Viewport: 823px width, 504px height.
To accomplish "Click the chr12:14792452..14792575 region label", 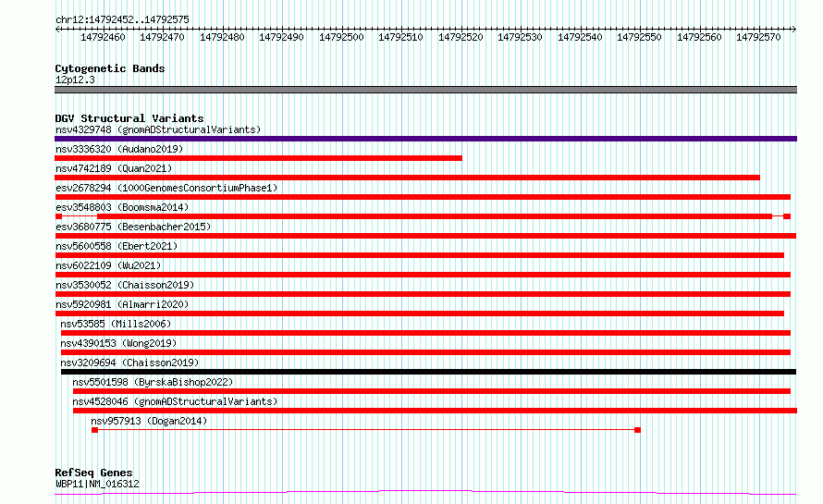I will point(122,20).
